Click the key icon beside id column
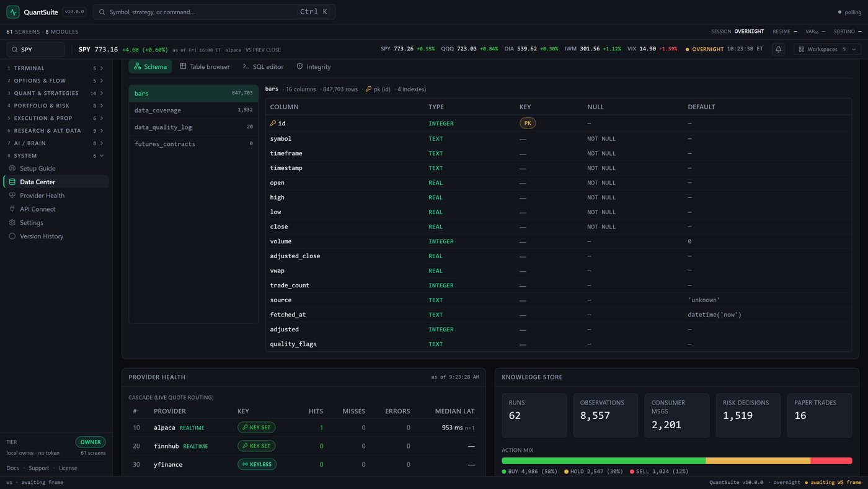 pos(273,123)
